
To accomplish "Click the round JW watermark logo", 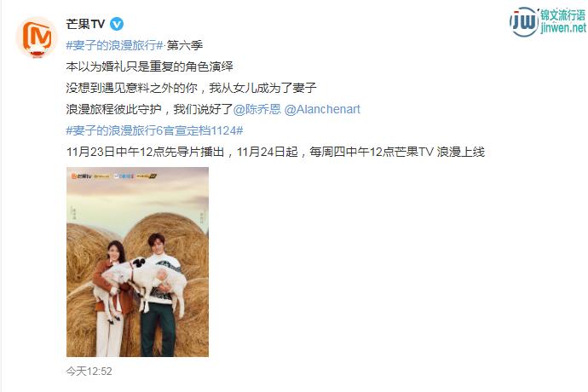I will (524, 22).
